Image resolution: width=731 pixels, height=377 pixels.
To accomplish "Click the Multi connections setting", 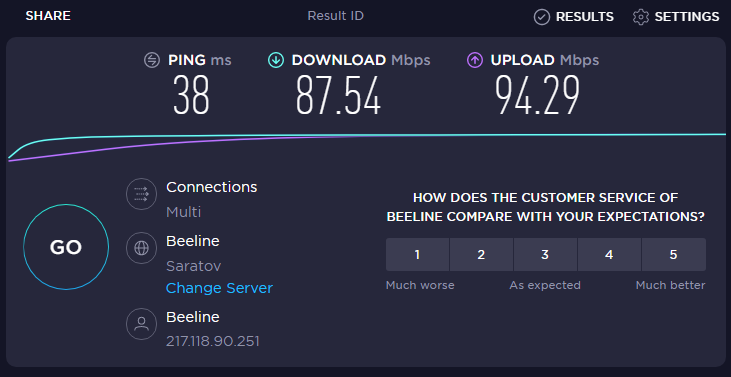I will [x=184, y=212].
